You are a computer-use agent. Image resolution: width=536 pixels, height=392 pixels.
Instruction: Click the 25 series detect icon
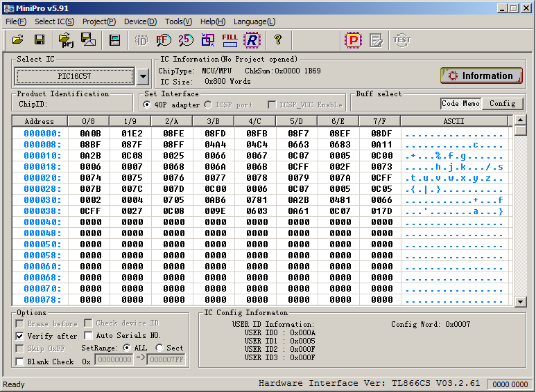coord(186,40)
